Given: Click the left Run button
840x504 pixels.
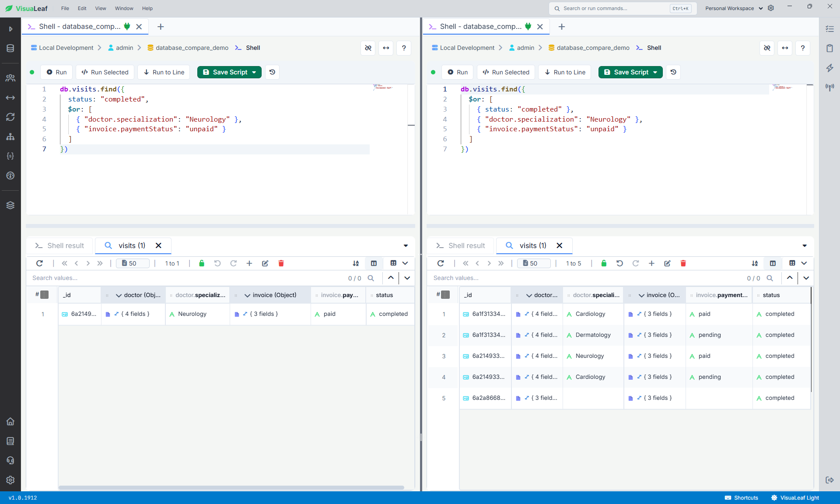Looking at the screenshot, I should pos(56,72).
